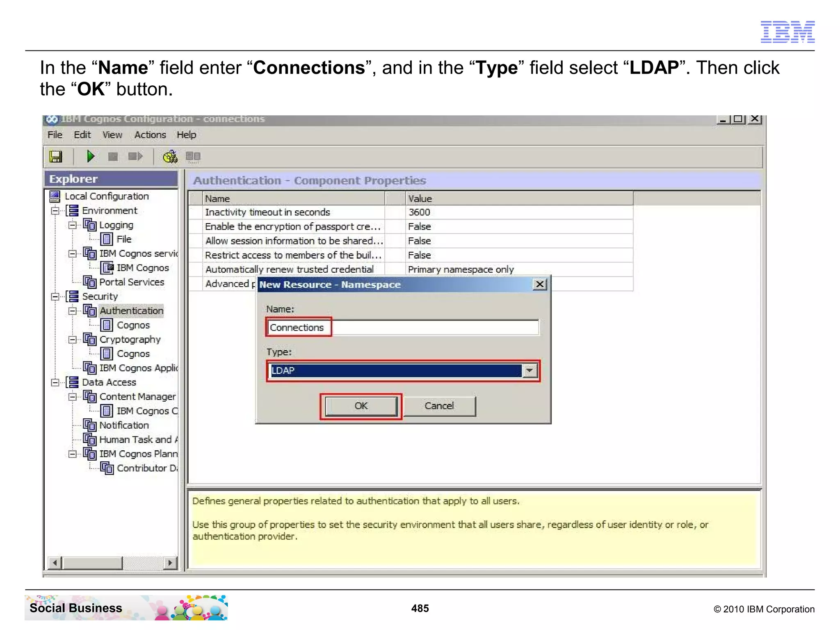Click the IBM Cognos services icon

[89, 253]
